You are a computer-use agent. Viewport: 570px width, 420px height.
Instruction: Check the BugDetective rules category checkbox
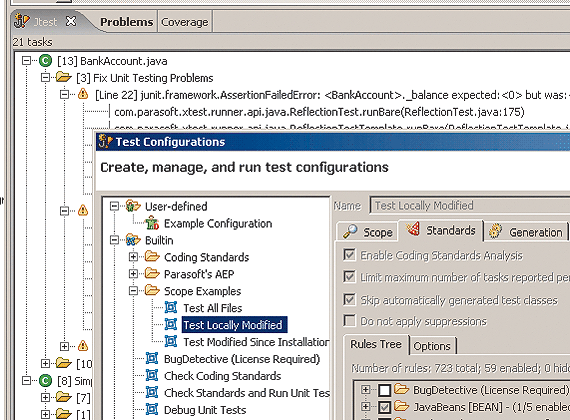(385, 390)
